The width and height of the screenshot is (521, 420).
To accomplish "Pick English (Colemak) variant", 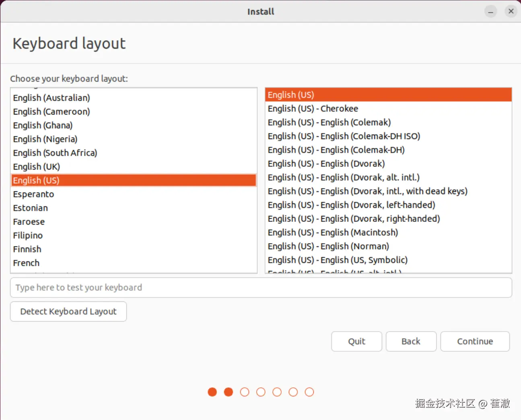I will point(388,122).
